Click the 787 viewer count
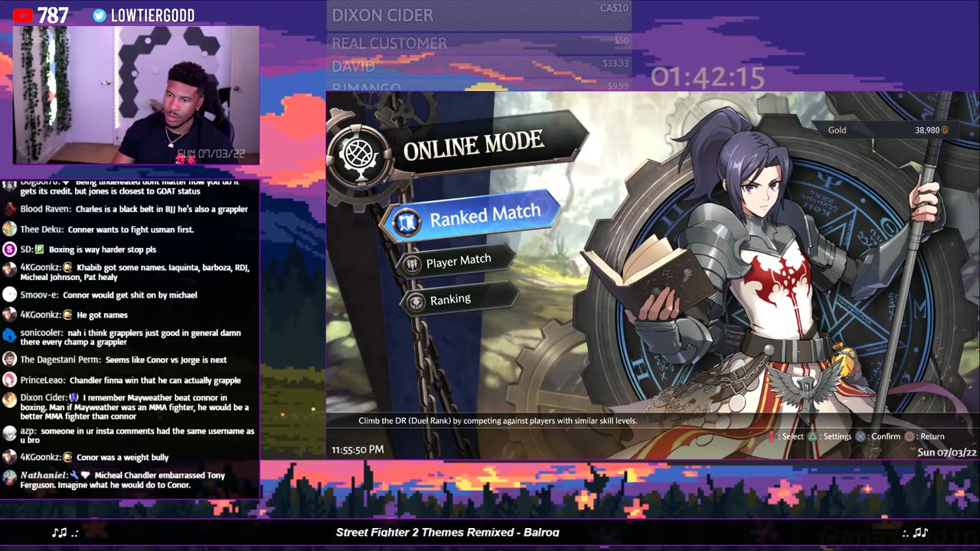This screenshot has width=980, height=551. pyautogui.click(x=53, y=15)
